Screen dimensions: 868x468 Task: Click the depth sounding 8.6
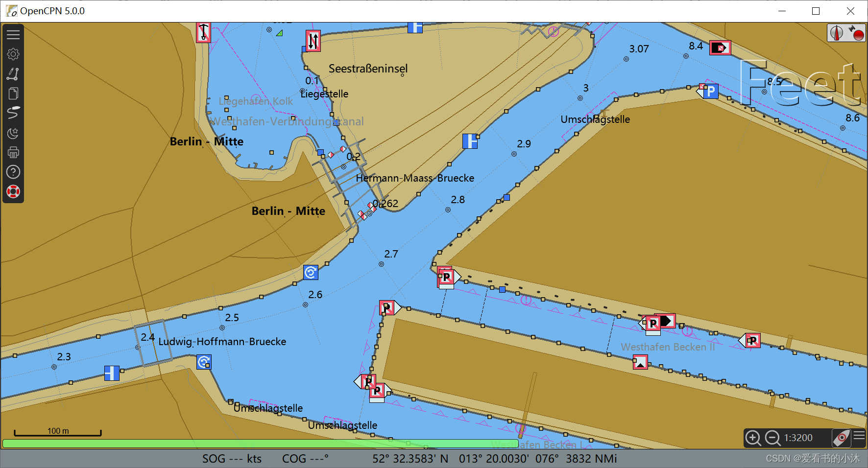pyautogui.click(x=852, y=118)
